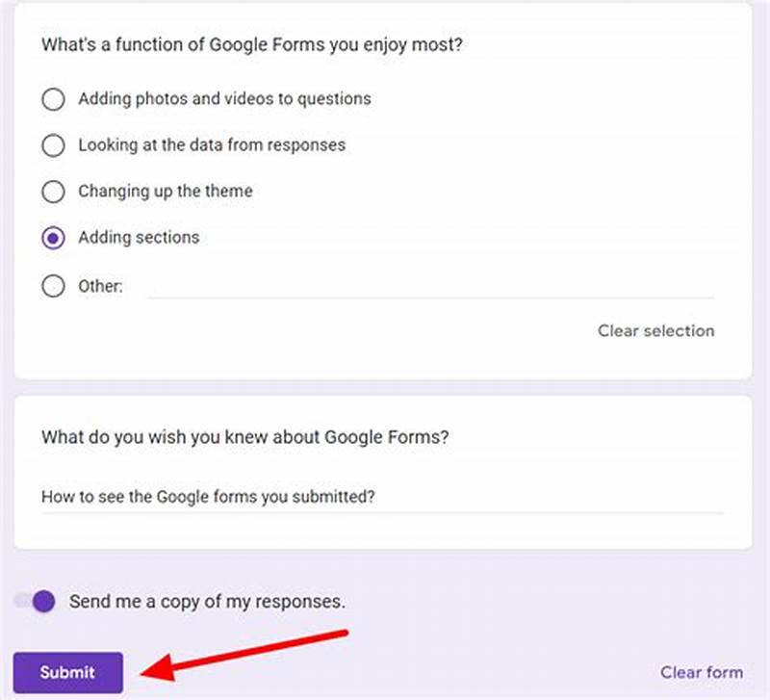
Task: Select "Adding photos and videos to questions" option
Action: point(53,99)
